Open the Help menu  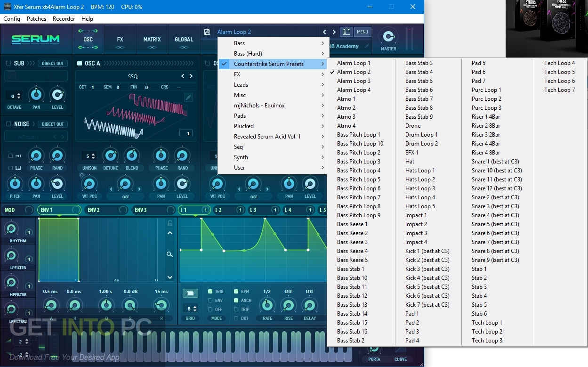(x=87, y=19)
